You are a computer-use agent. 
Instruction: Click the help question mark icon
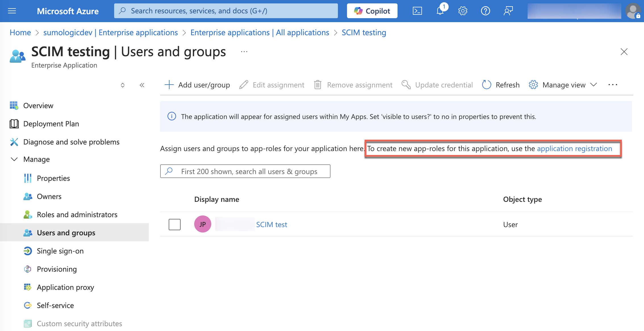pos(485,11)
